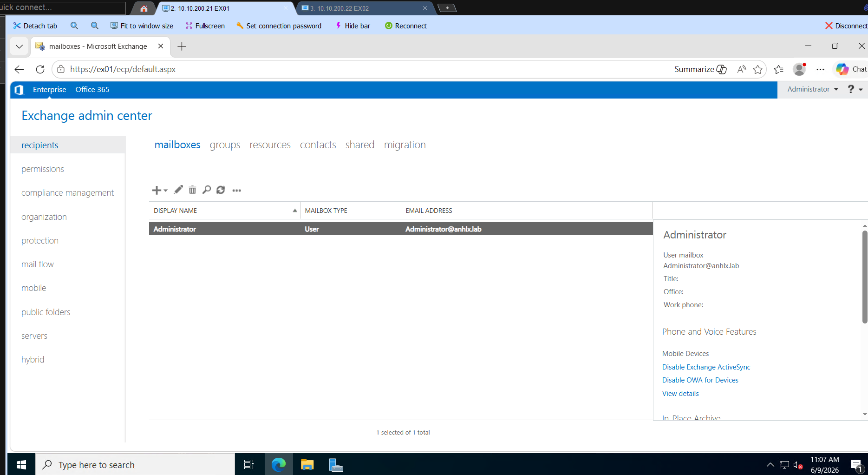
Task: Open browser Settings and more menu
Action: coord(821,69)
